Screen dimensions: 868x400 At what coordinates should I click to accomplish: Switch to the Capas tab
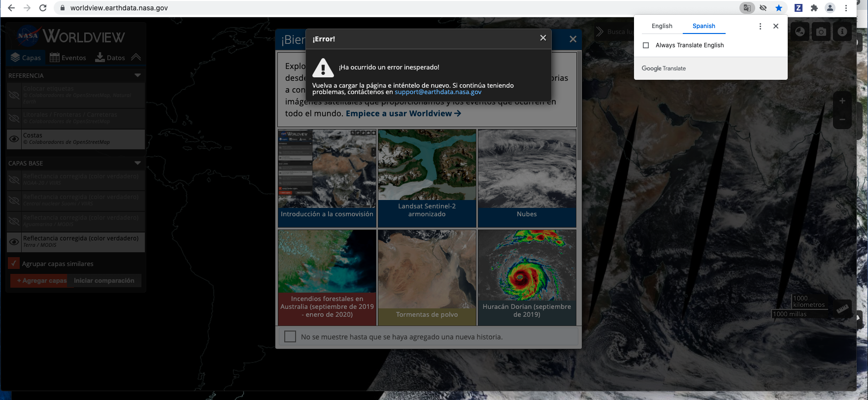coord(26,58)
